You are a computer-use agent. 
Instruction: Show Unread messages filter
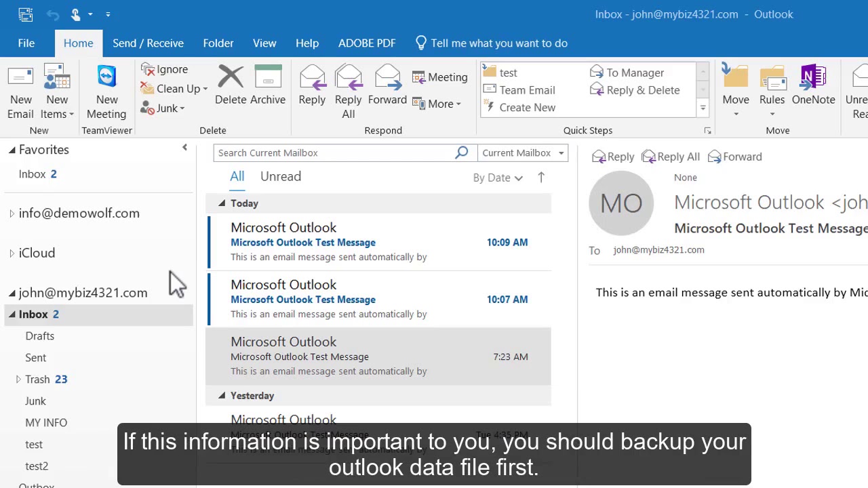[281, 177]
